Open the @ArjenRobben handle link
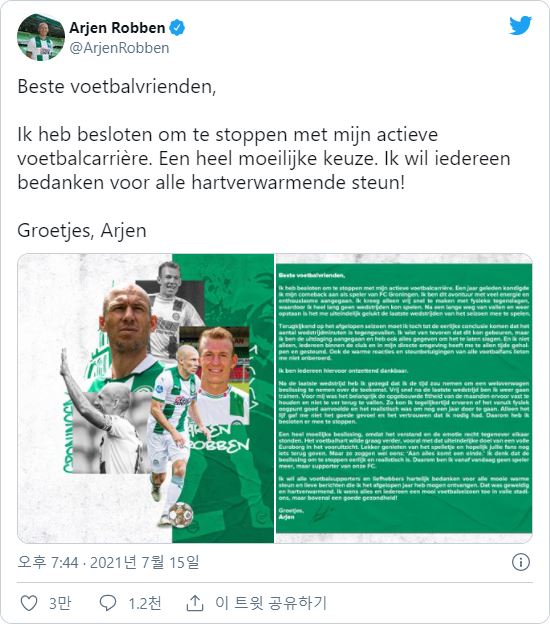This screenshot has height=625, width=550. click(119, 48)
